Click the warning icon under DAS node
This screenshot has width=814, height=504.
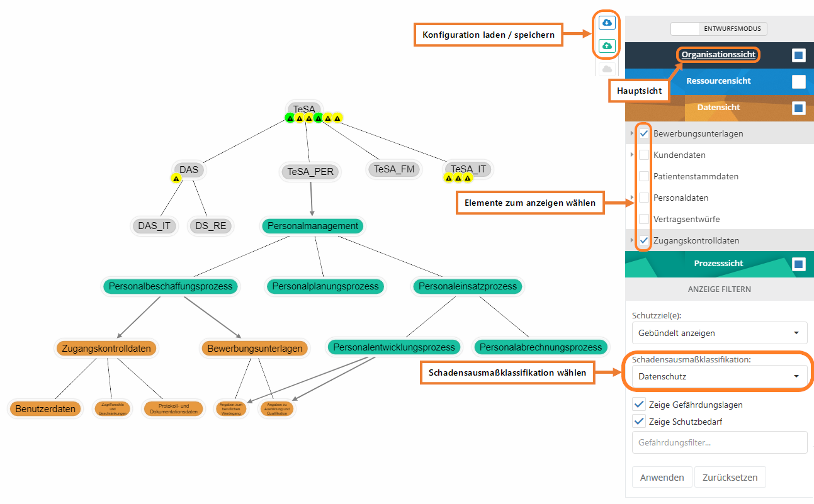coord(176,179)
